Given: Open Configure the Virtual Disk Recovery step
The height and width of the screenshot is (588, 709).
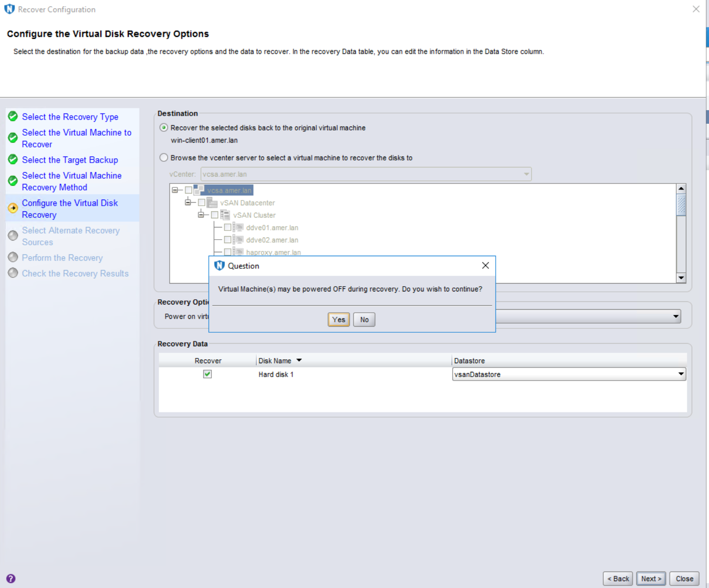Looking at the screenshot, I should pyautogui.click(x=70, y=208).
